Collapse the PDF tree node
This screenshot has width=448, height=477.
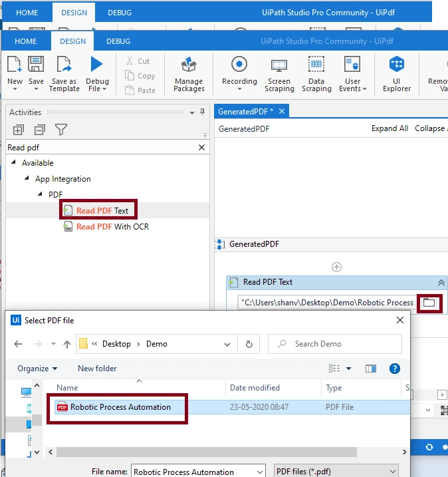[40, 194]
